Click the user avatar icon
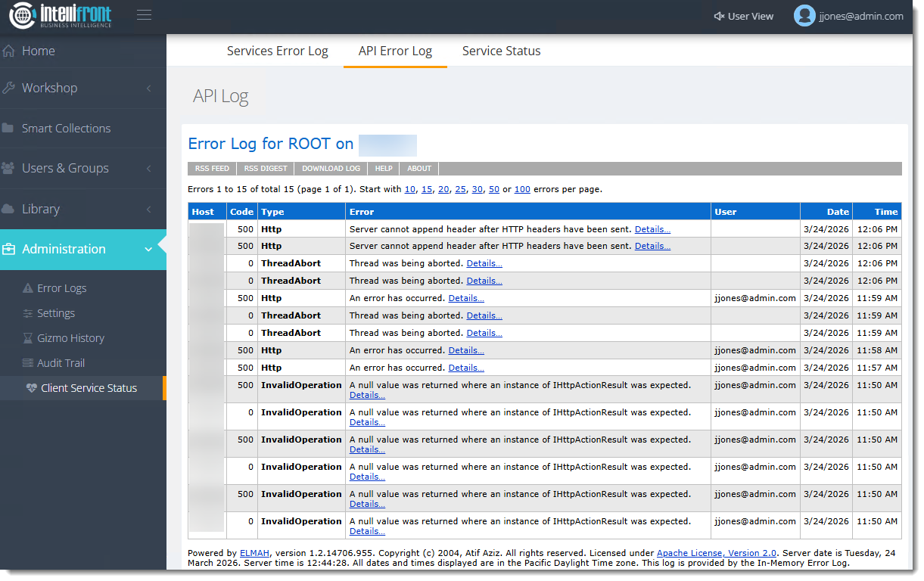The image size is (924, 581). pyautogui.click(x=804, y=16)
